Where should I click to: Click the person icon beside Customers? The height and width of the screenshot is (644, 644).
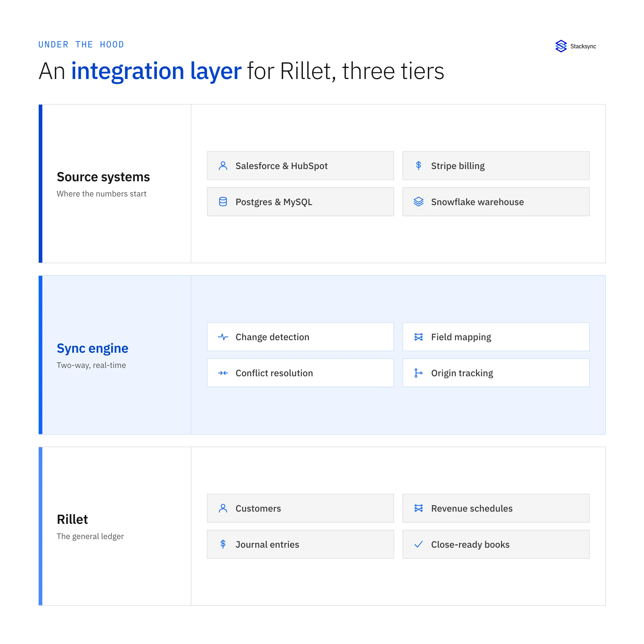223,508
